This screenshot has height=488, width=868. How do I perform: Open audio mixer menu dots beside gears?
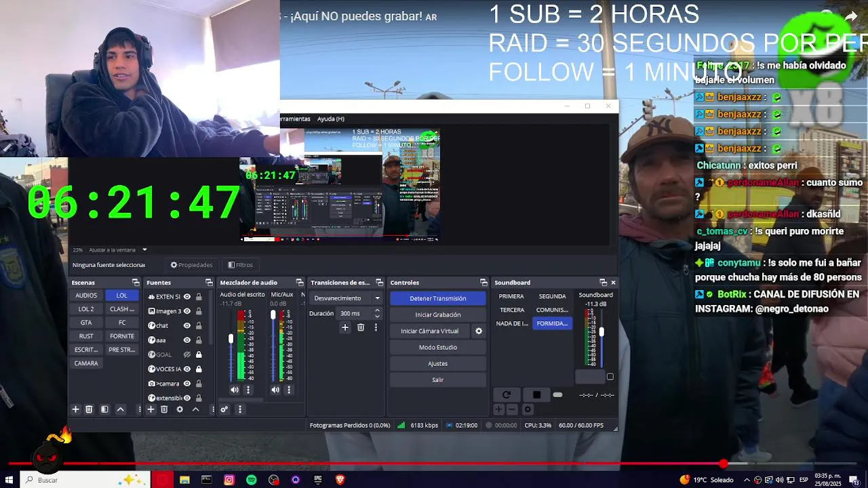[x=239, y=409]
